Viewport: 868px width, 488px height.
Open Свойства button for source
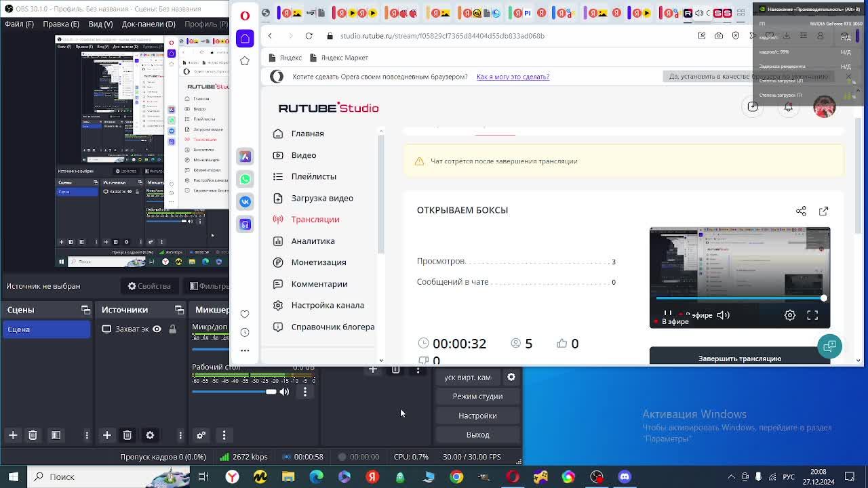tap(150, 286)
